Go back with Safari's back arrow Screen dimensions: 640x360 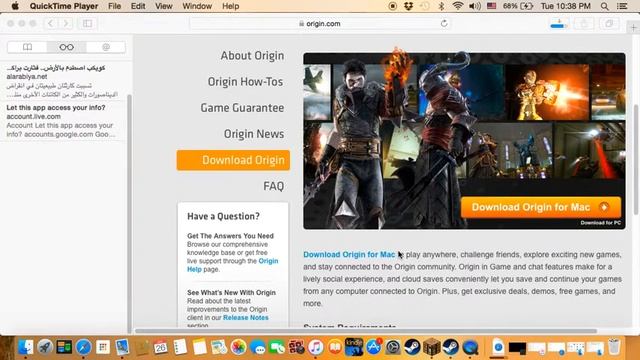pos(51,23)
